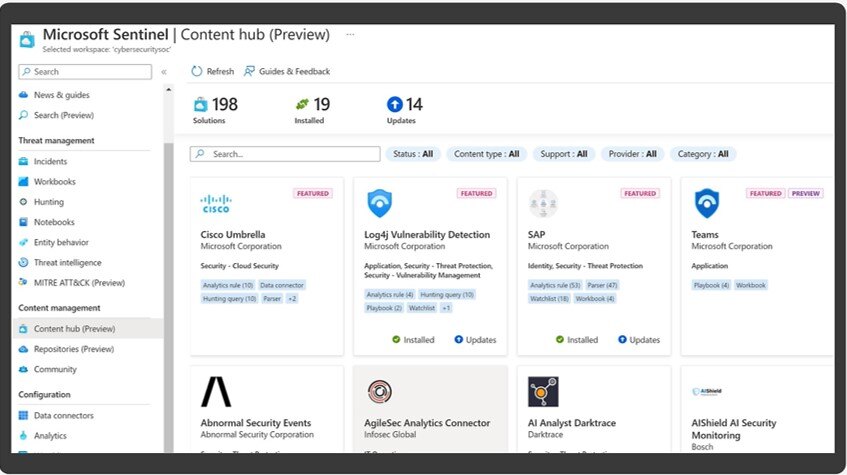Click the Refresh icon in toolbar
Viewport: 847px width, 475px height.
(x=197, y=72)
